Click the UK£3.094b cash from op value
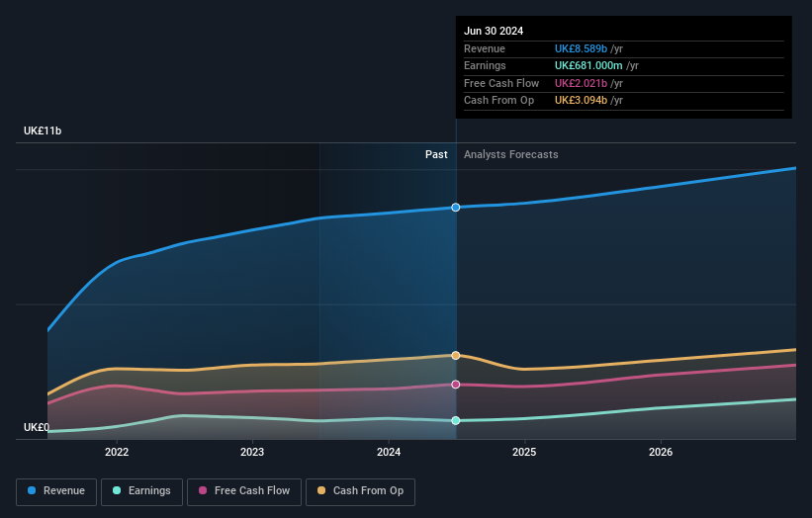812x518 pixels. pyautogui.click(x=581, y=101)
